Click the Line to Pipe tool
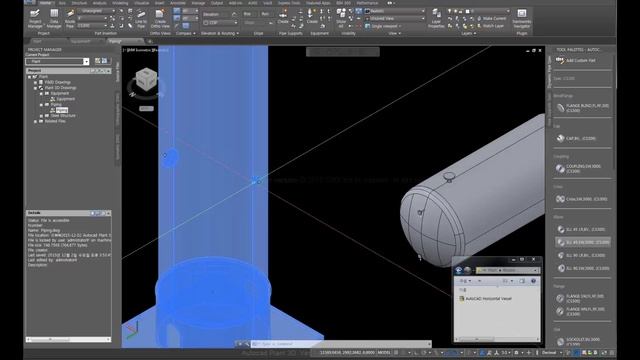This screenshot has width=640, height=360. [141, 18]
